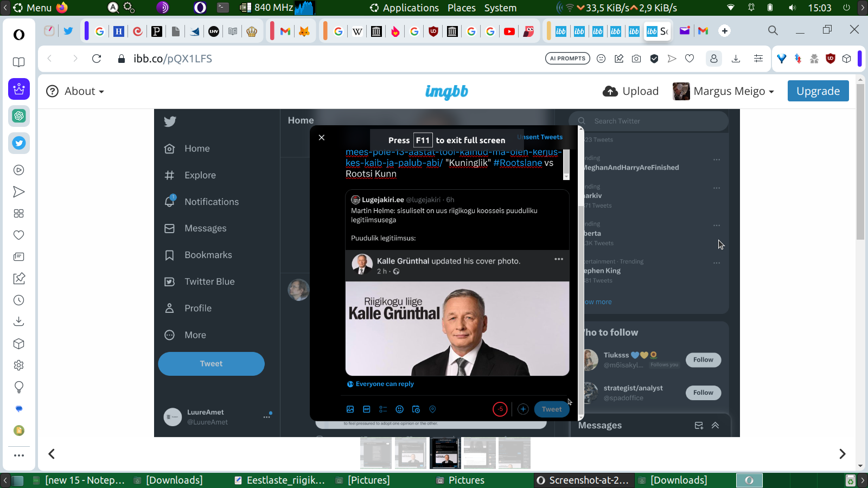This screenshot has height=488, width=868.
Task: Open History from the sidebar clock icon
Action: click(x=19, y=300)
